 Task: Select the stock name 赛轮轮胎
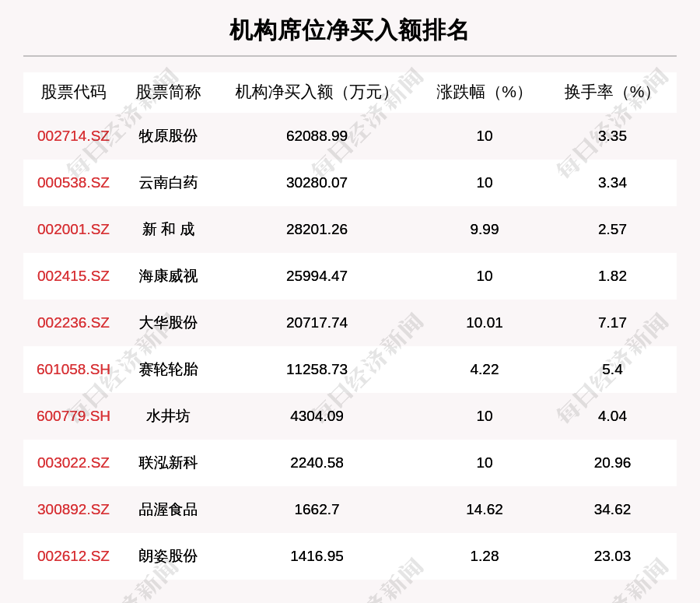point(168,370)
